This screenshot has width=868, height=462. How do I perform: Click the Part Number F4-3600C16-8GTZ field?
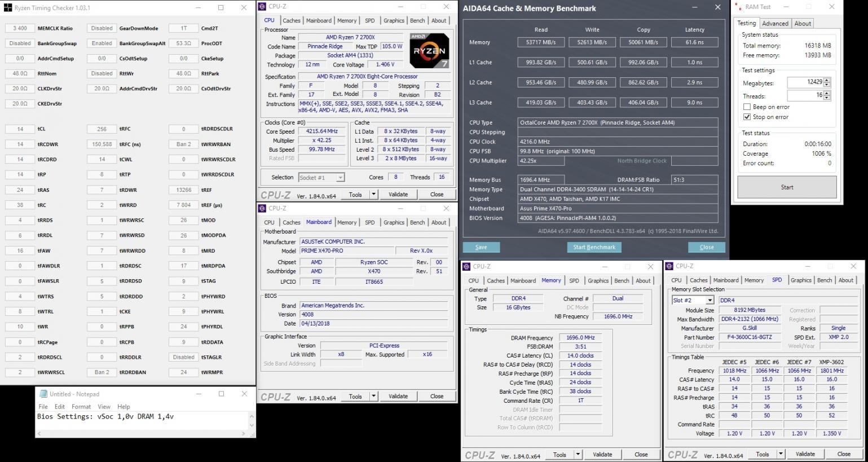[x=750, y=337]
